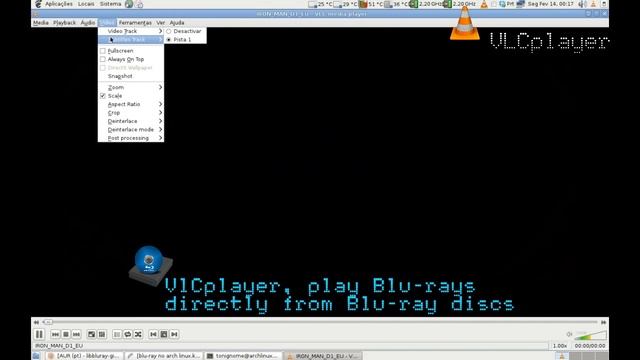Show the playlist icon
640x360 pixels.
tap(117, 334)
